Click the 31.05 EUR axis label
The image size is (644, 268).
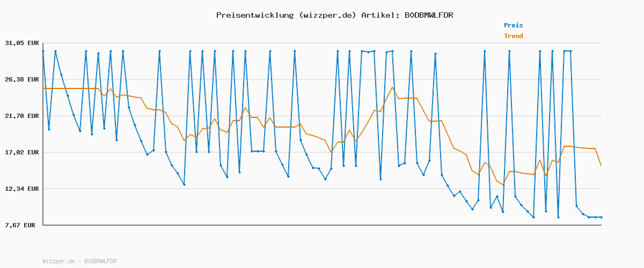click(22, 43)
